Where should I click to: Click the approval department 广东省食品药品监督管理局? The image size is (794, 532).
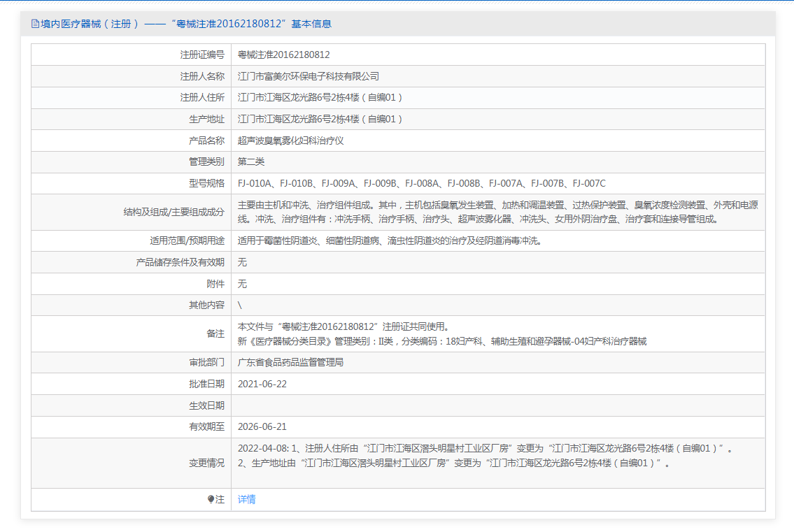[x=291, y=363]
